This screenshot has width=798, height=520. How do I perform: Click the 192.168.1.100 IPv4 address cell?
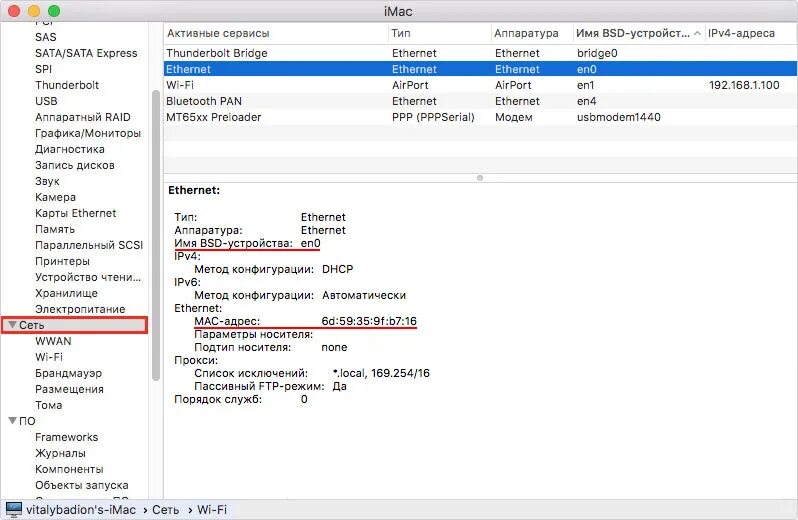(744, 85)
